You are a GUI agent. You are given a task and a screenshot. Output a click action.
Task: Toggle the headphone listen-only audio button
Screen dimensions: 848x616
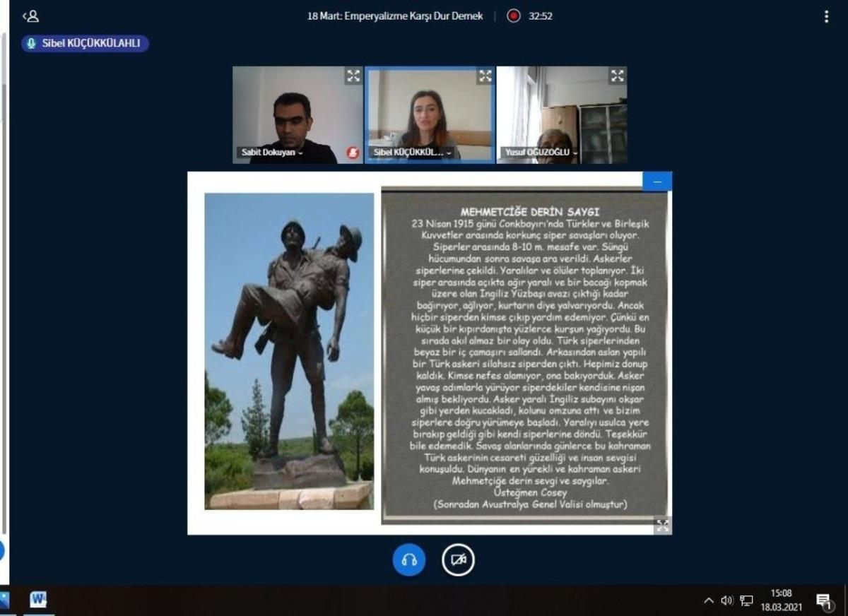[x=409, y=560]
